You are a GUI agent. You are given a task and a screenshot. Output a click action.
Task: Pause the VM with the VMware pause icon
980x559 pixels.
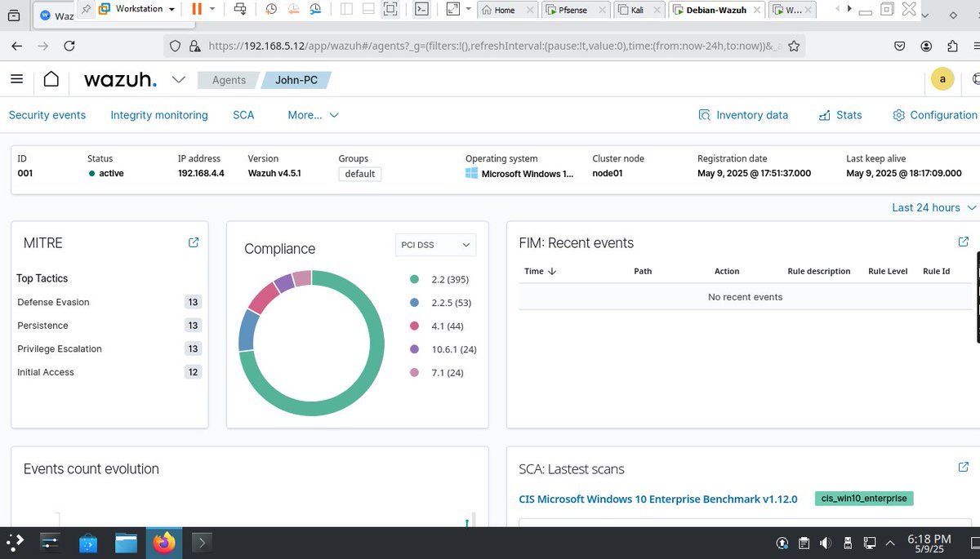coord(196,9)
